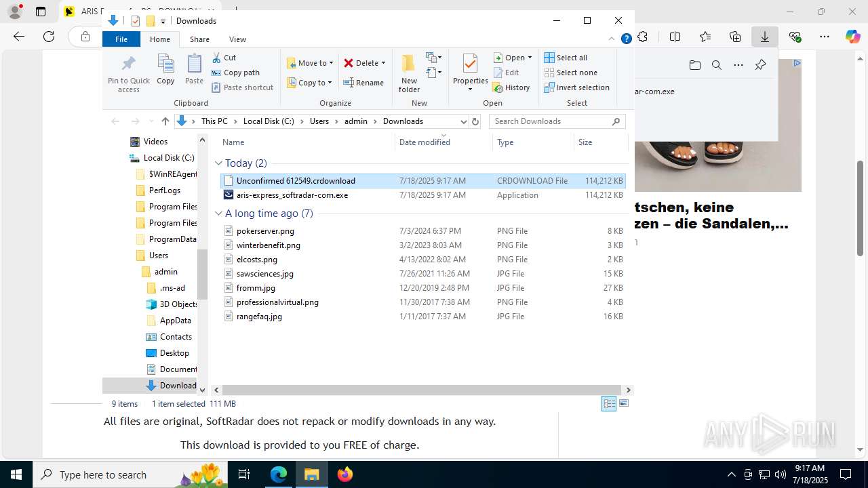
Task: Click the Paste ribbon icon
Action: pos(195,69)
